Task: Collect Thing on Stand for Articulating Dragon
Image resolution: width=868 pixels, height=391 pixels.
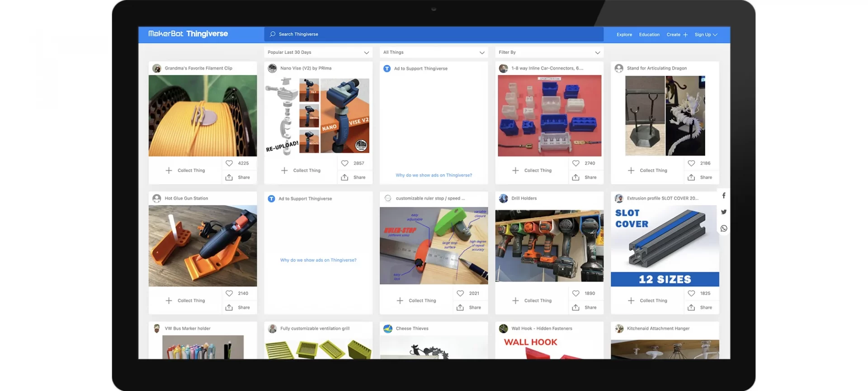Action: click(x=648, y=171)
